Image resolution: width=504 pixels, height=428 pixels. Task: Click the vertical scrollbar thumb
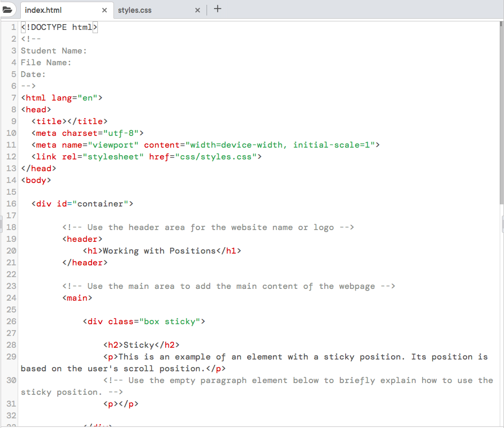point(501,112)
